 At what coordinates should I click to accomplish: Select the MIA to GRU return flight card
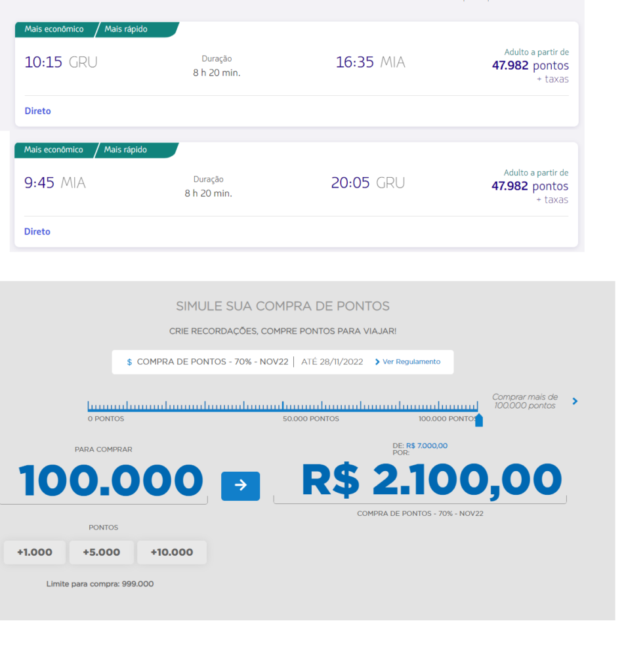point(296,195)
